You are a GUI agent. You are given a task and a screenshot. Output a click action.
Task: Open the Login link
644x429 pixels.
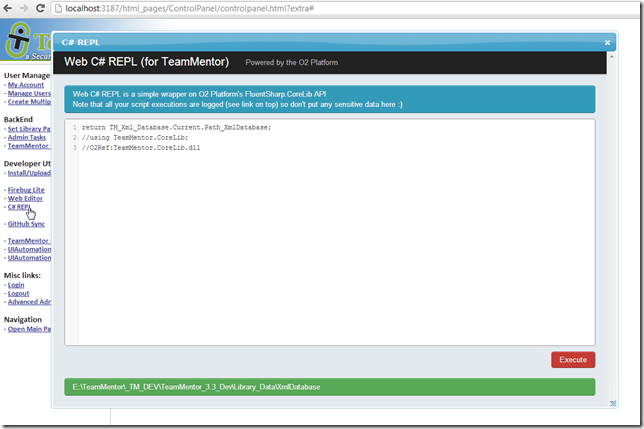coord(16,285)
